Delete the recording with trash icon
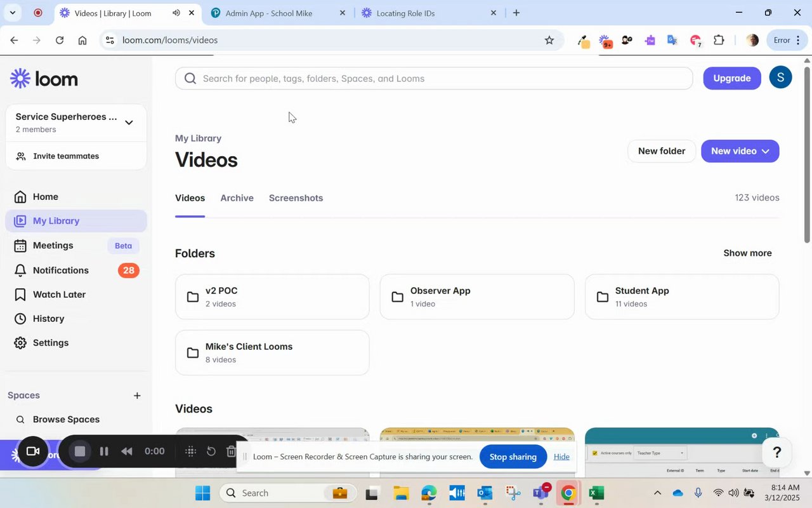The height and width of the screenshot is (508, 812). click(232, 451)
